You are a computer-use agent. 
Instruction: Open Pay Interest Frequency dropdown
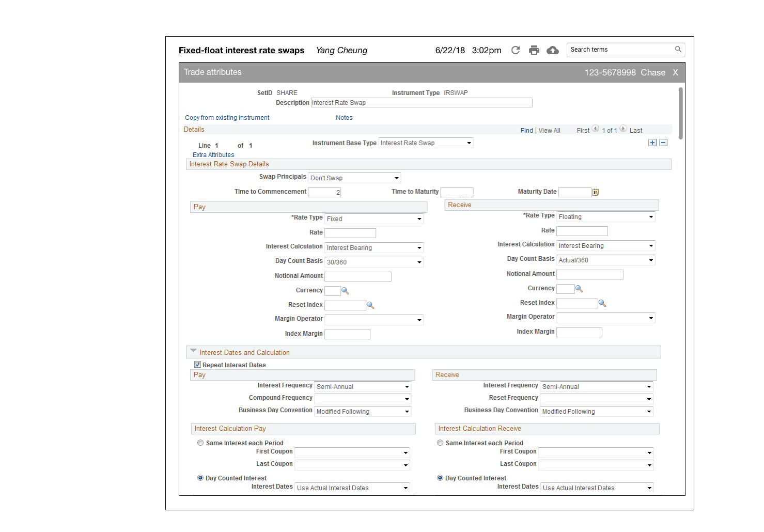(363, 387)
